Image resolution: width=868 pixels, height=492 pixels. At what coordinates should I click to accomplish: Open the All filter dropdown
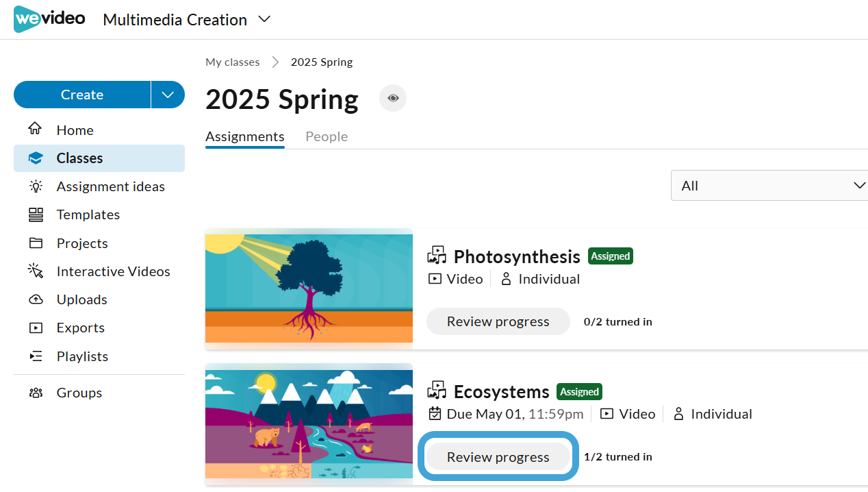tap(769, 186)
